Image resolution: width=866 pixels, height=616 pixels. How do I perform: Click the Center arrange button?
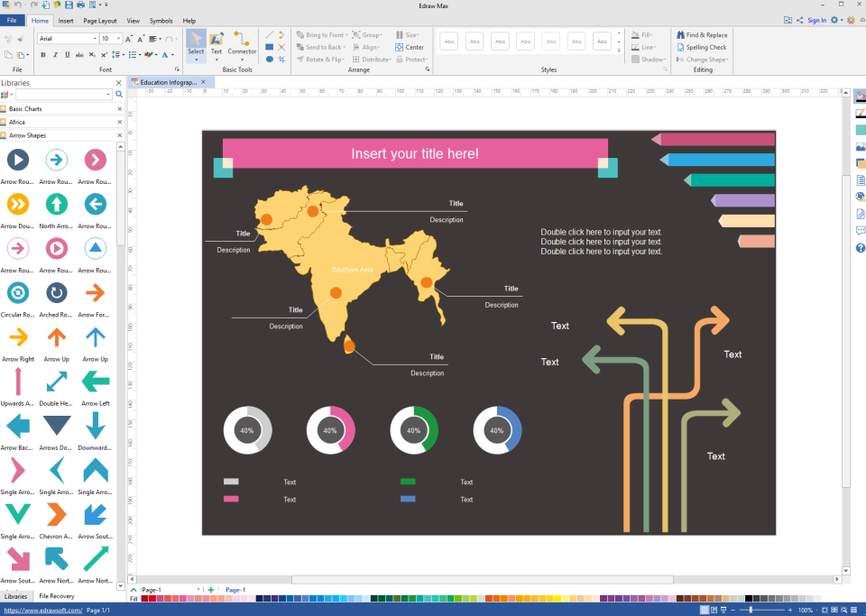click(x=410, y=48)
